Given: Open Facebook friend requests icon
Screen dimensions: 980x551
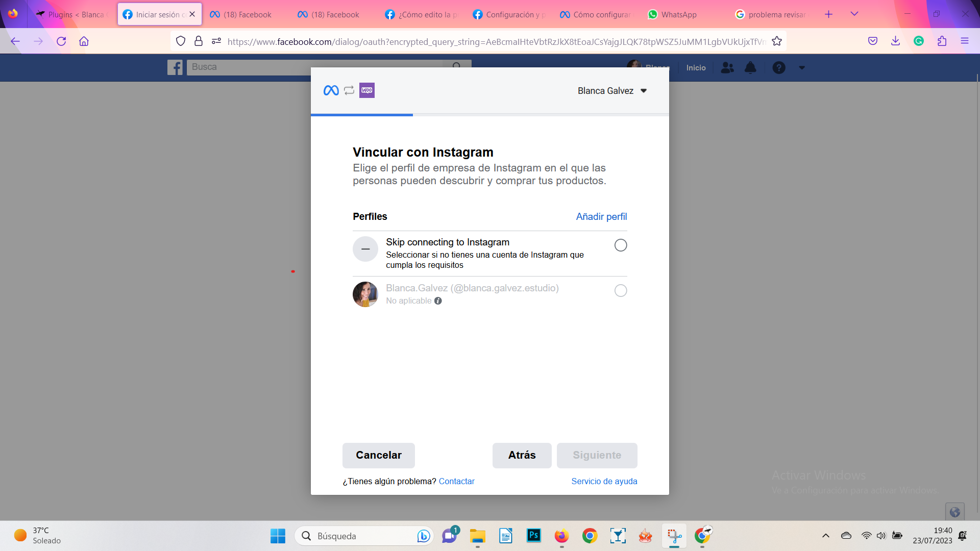Looking at the screenshot, I should coord(727,67).
